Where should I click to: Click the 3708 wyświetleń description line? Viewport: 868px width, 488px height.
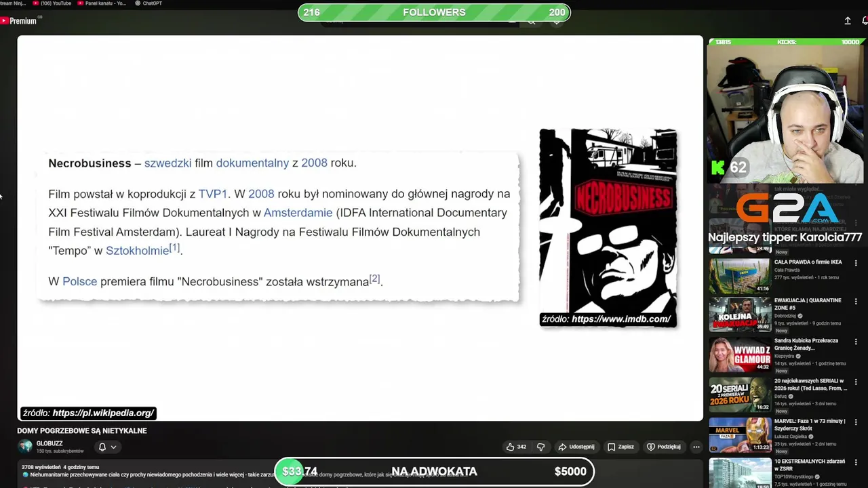[60, 467]
